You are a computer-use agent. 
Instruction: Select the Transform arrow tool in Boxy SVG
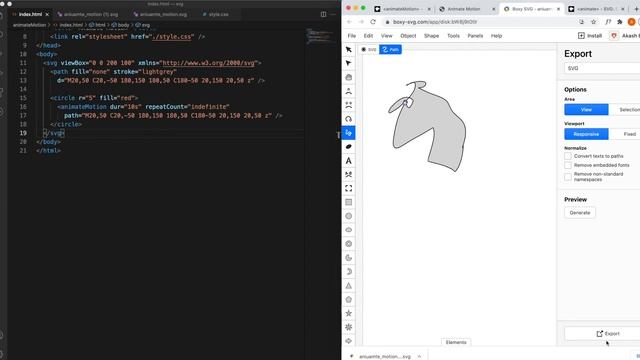click(x=349, y=49)
